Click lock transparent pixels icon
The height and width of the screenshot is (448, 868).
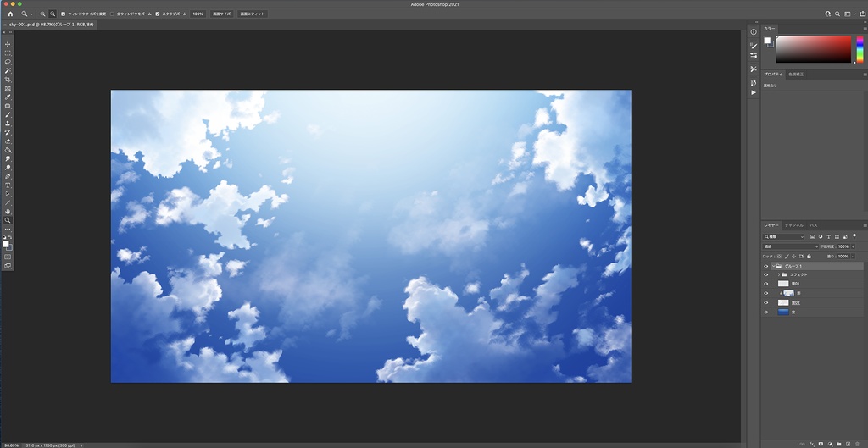pyautogui.click(x=779, y=256)
